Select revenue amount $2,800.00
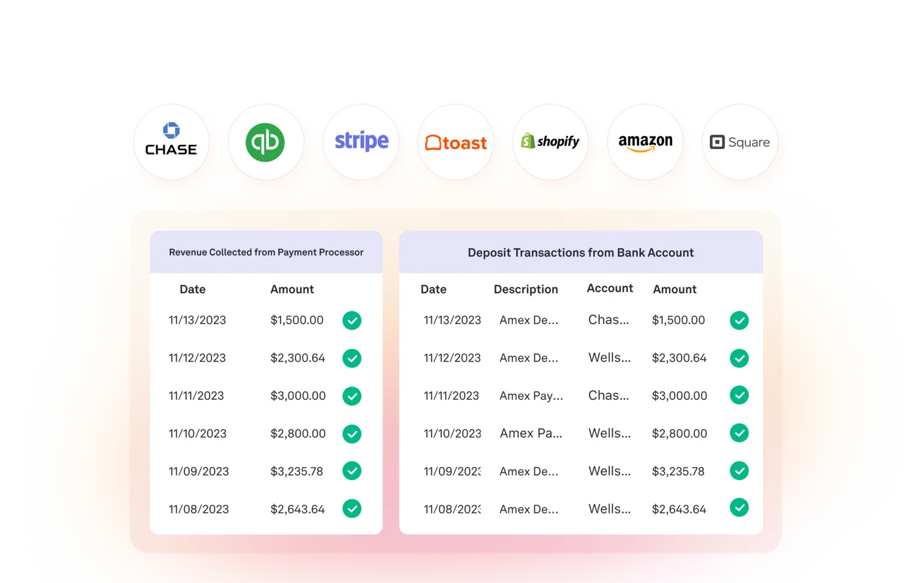The height and width of the screenshot is (583, 924). [298, 433]
